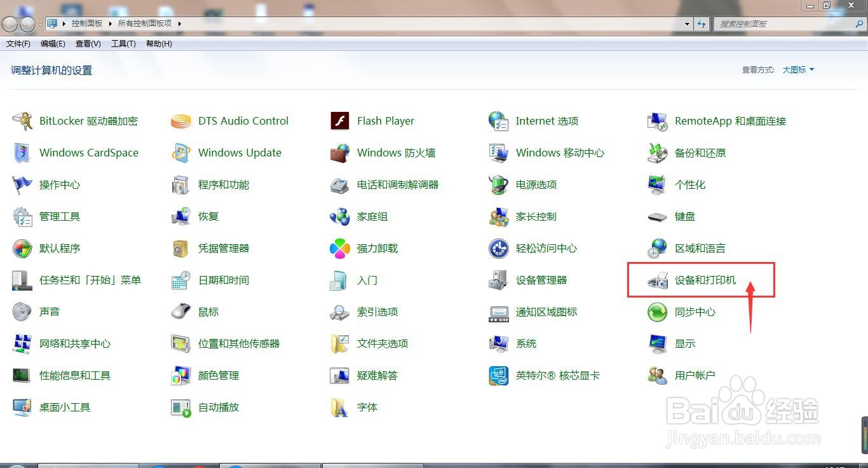Screen dimensions: 868x468
Task: Open BitLocker 驱动器加密 icon
Action: 22,121
